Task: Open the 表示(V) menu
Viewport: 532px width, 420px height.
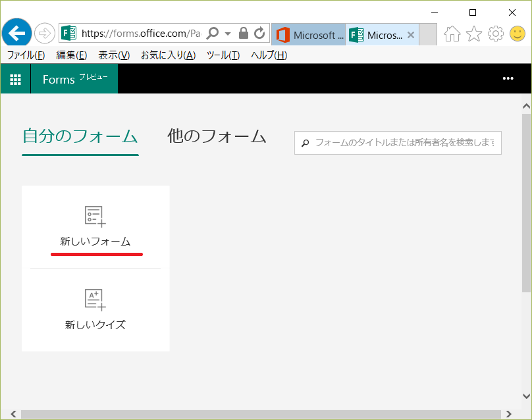Action: [x=114, y=55]
